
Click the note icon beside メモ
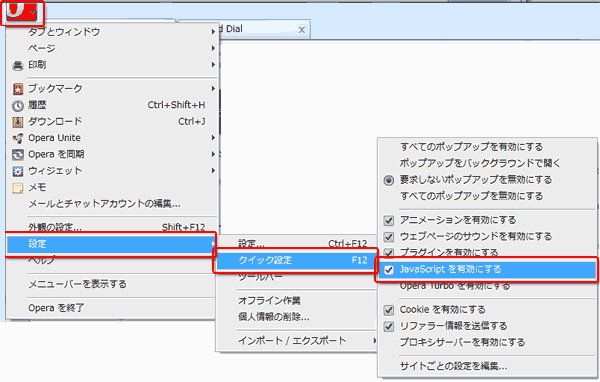(18, 188)
